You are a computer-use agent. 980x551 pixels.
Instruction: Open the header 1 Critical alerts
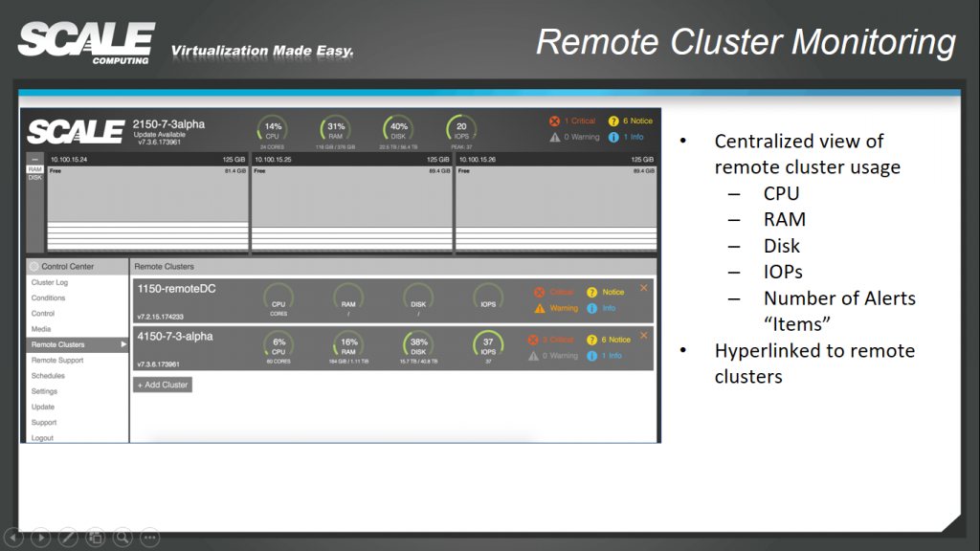pos(572,121)
